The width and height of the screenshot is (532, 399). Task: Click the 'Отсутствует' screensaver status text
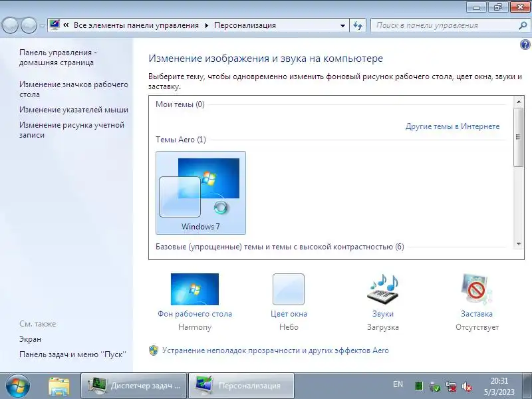point(477,327)
